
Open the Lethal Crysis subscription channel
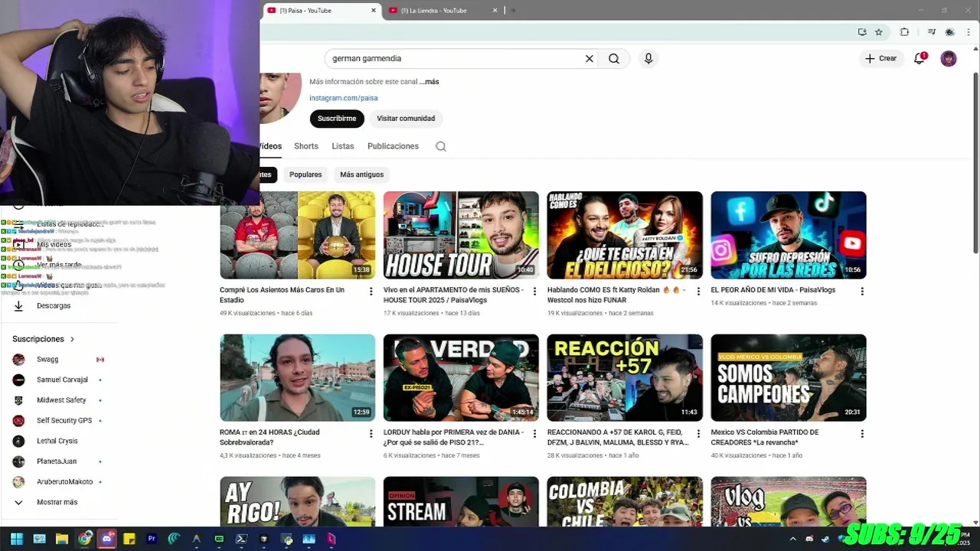pos(57,441)
